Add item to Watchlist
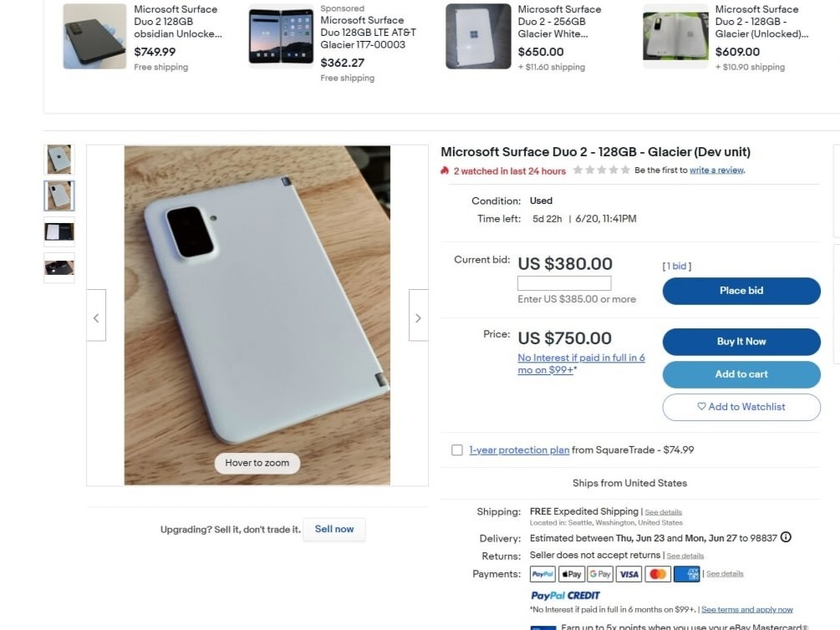 coord(741,407)
